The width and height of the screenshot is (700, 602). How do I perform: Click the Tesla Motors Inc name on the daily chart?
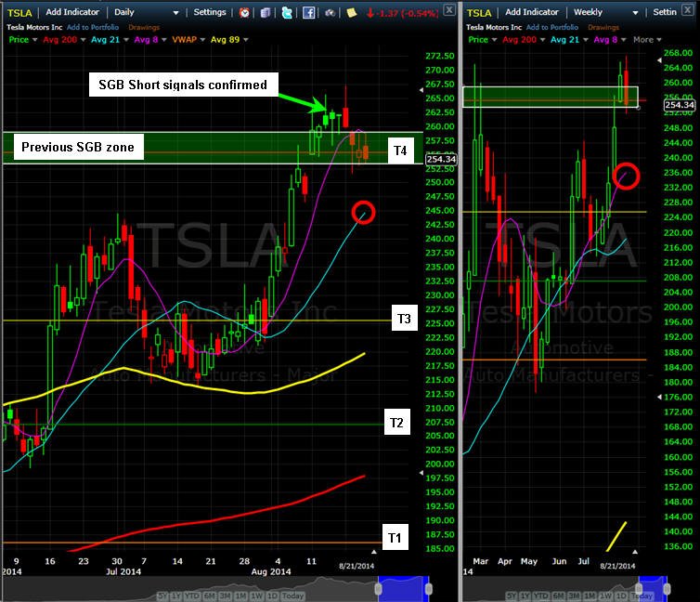click(34, 27)
